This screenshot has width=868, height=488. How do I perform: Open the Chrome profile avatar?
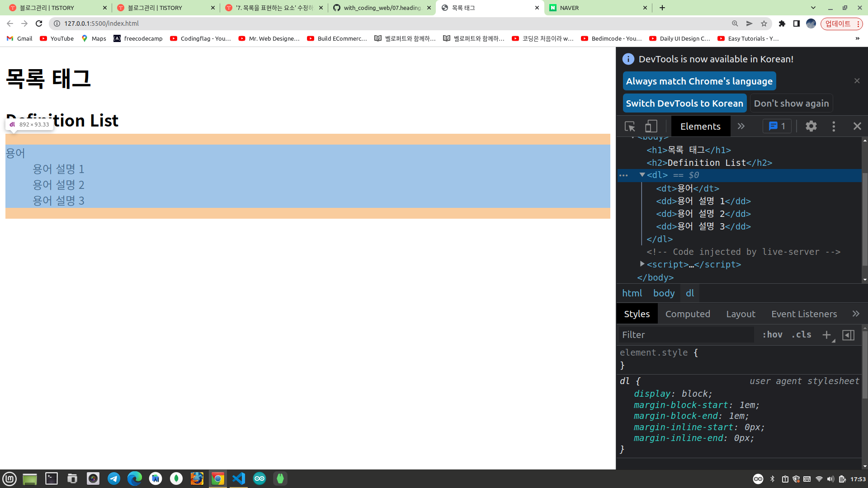[x=811, y=23]
